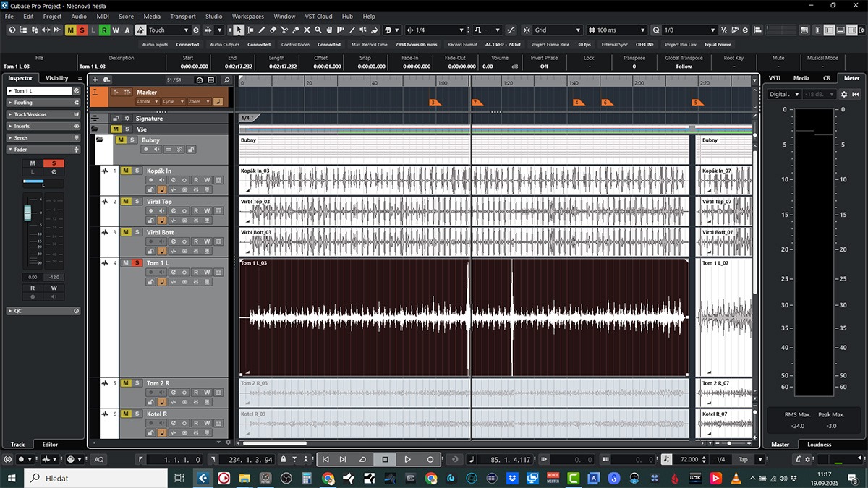Open the track list search icon
Screen dimensions: 868x488
[x=226, y=80]
